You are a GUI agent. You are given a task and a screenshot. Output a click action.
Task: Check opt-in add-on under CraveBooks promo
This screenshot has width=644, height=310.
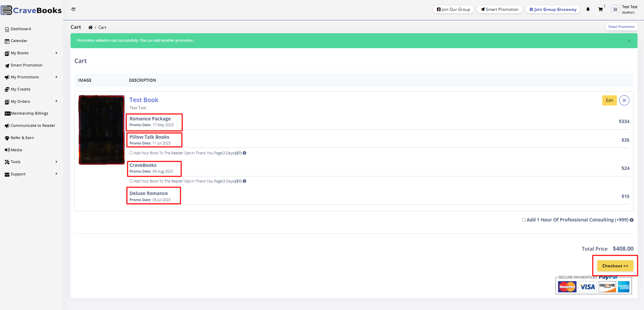tap(131, 181)
